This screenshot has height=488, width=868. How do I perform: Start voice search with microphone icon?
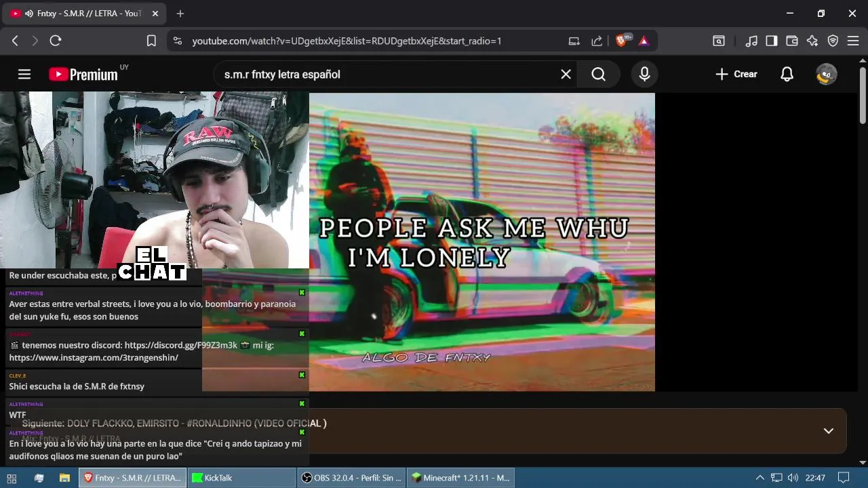point(644,75)
